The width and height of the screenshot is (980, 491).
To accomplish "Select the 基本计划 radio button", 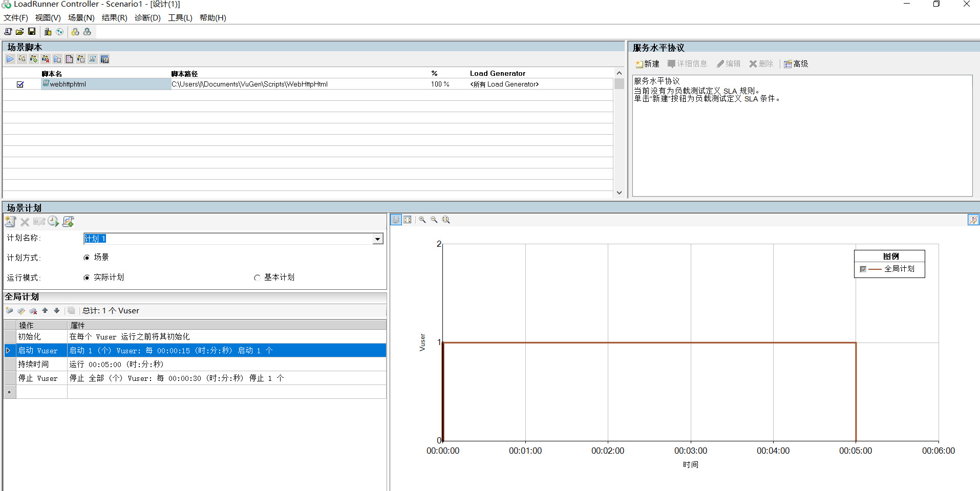I will [x=257, y=277].
